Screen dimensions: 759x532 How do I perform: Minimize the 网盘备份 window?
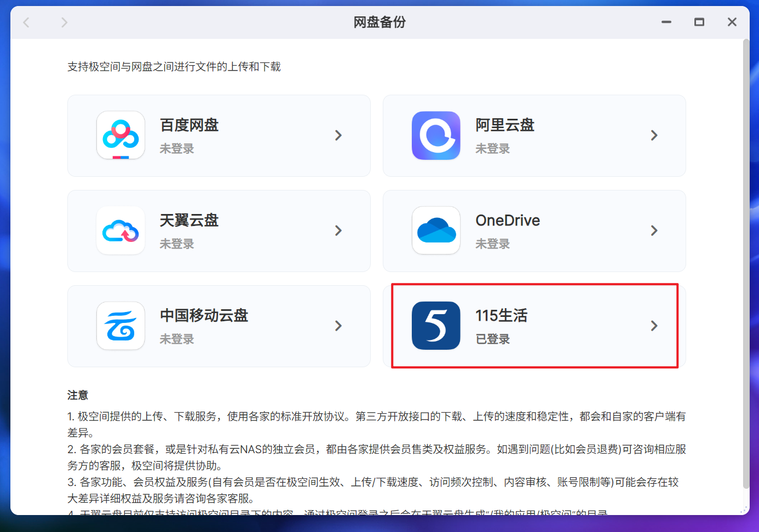(x=666, y=22)
